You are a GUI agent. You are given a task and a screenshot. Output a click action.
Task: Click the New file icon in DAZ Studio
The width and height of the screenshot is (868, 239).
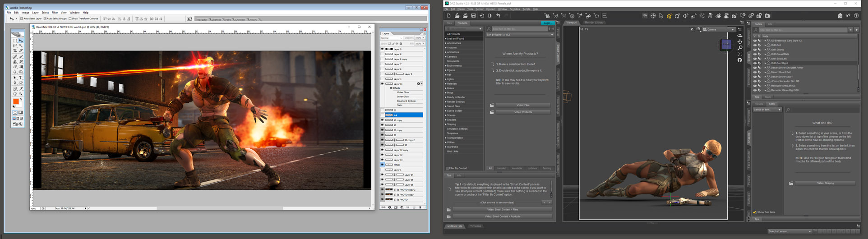click(x=449, y=16)
